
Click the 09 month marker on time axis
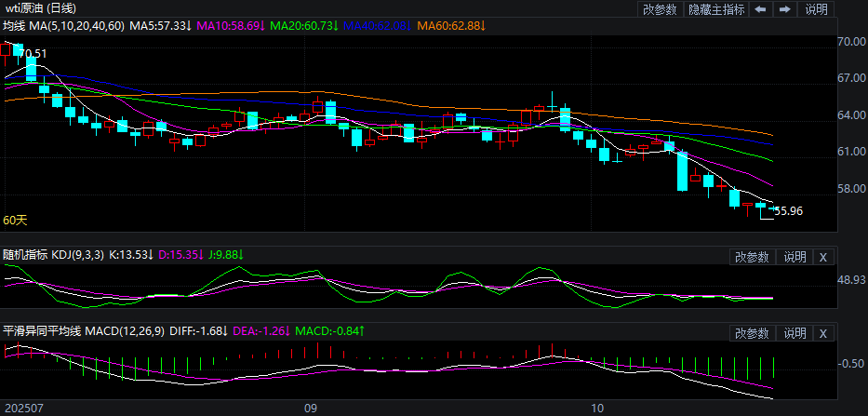click(311, 408)
